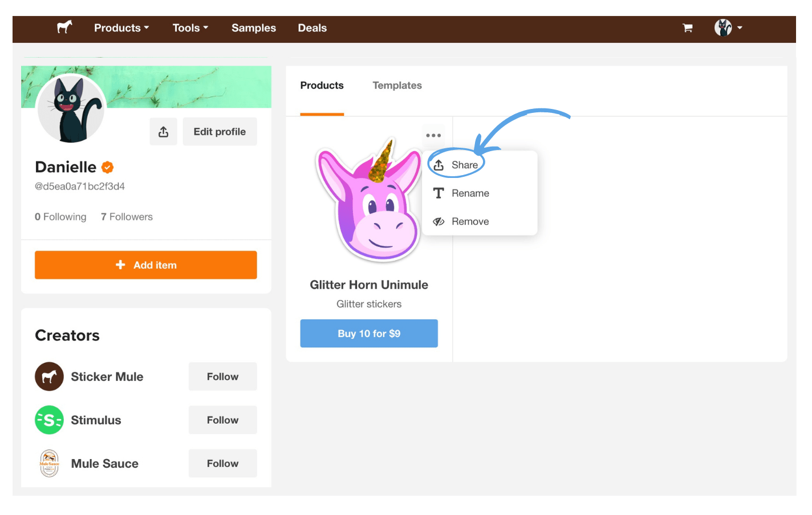Click Danielle's cat profile picture
Viewport: 812px width, 515px height.
click(x=71, y=110)
